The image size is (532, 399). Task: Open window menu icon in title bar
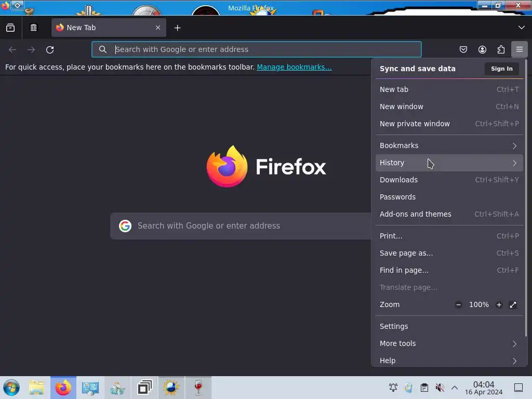(x=5, y=6)
